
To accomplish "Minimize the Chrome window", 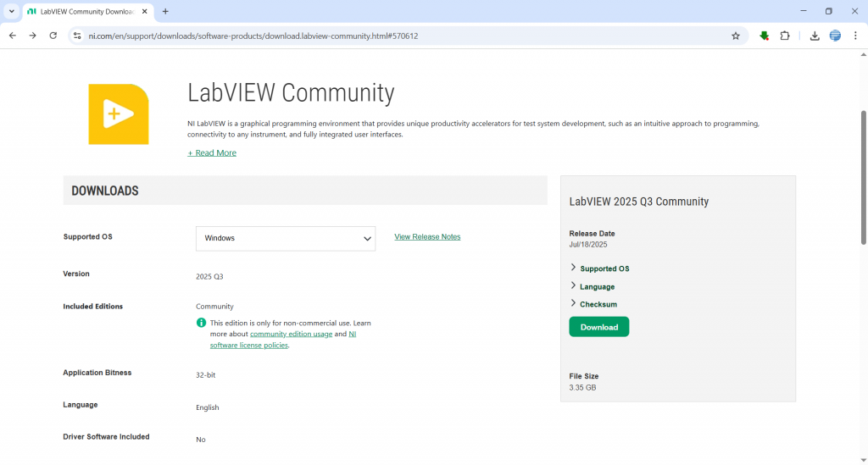I will pos(804,11).
